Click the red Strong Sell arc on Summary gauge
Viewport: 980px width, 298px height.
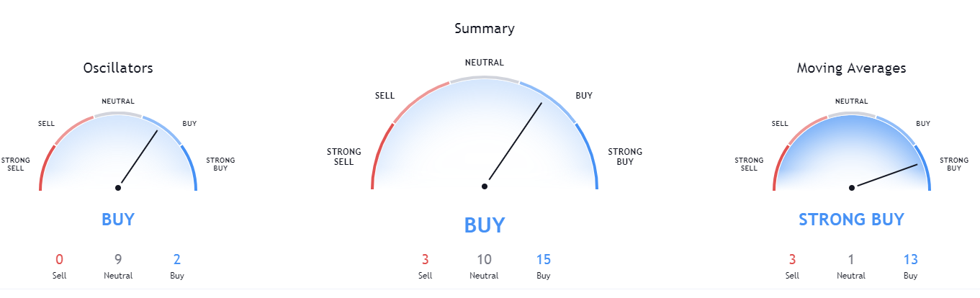click(x=379, y=155)
